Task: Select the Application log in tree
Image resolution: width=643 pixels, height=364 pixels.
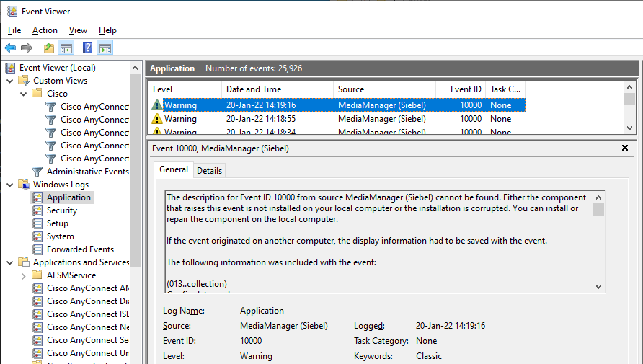Action: click(x=68, y=197)
